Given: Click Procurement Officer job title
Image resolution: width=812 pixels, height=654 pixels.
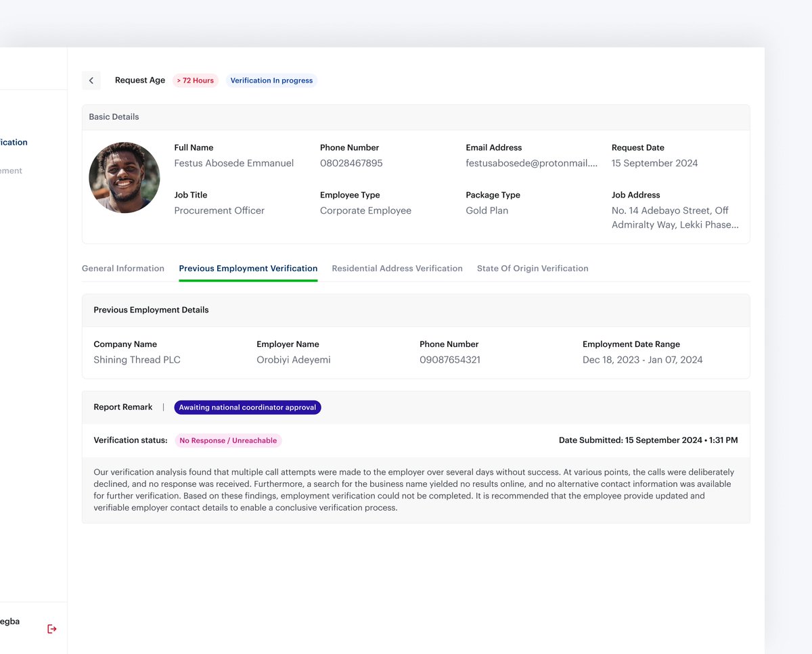Looking at the screenshot, I should [219, 210].
